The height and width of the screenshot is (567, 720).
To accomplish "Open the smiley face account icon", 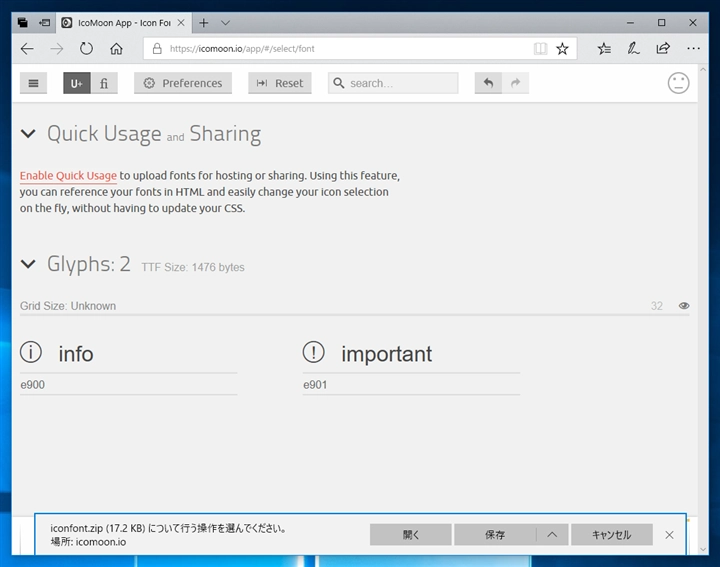I will click(x=678, y=83).
